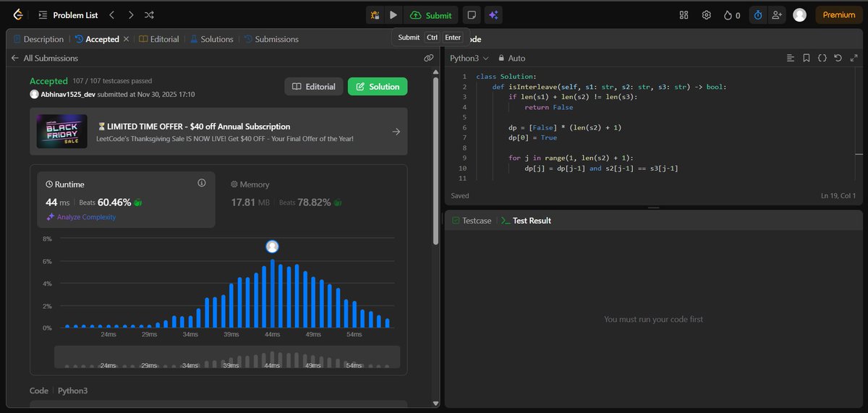Click the chart range slider strip
The height and width of the screenshot is (413, 868).
pyautogui.click(x=227, y=357)
